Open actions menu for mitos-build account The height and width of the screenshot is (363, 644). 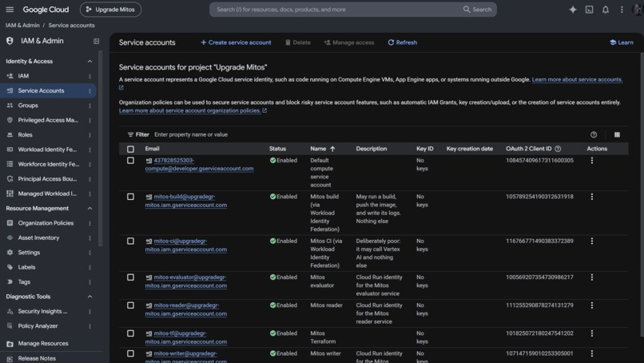pos(592,197)
